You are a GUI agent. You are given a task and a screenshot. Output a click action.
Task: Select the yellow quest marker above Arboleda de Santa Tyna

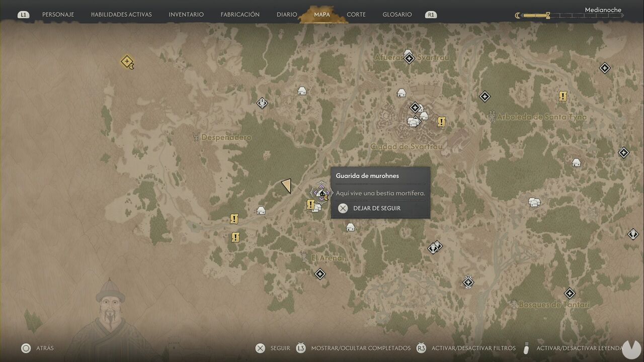click(x=563, y=96)
